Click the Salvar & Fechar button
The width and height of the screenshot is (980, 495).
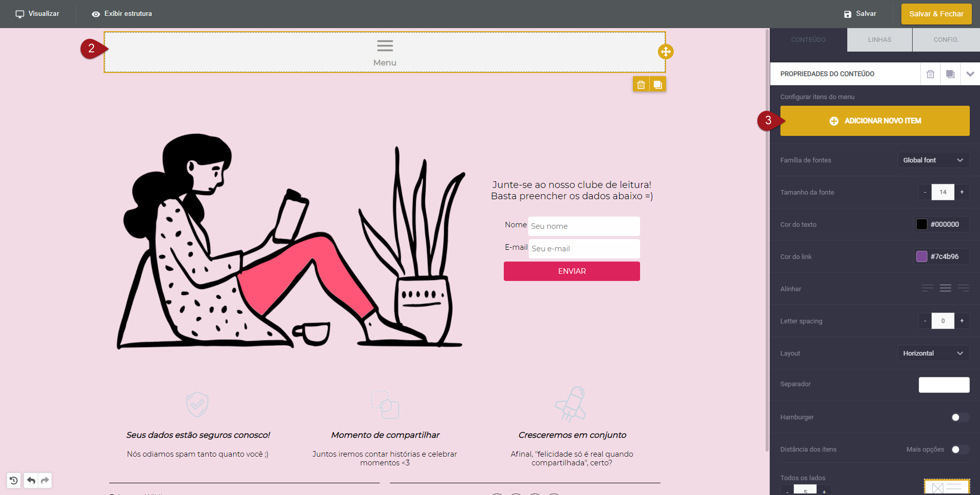tap(936, 14)
